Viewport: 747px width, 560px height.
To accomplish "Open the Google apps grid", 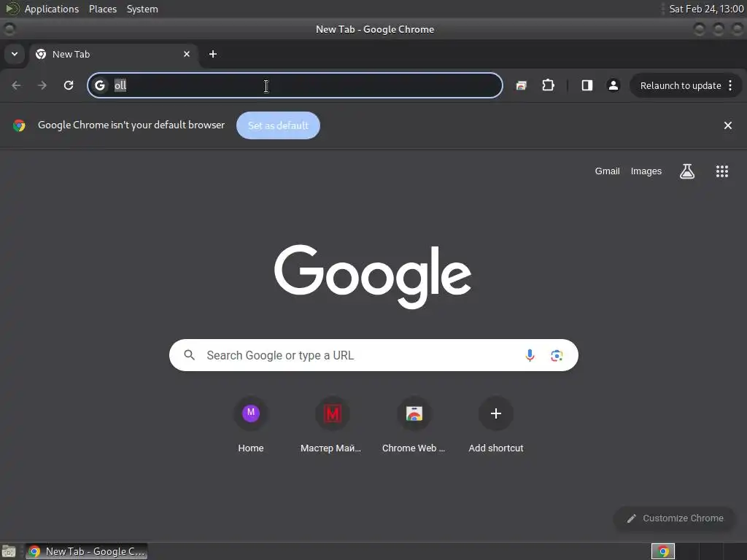I will (x=721, y=171).
